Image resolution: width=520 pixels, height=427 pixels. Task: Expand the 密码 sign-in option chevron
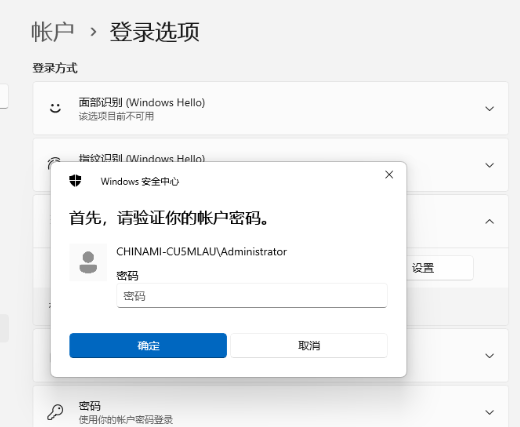pyautogui.click(x=489, y=412)
